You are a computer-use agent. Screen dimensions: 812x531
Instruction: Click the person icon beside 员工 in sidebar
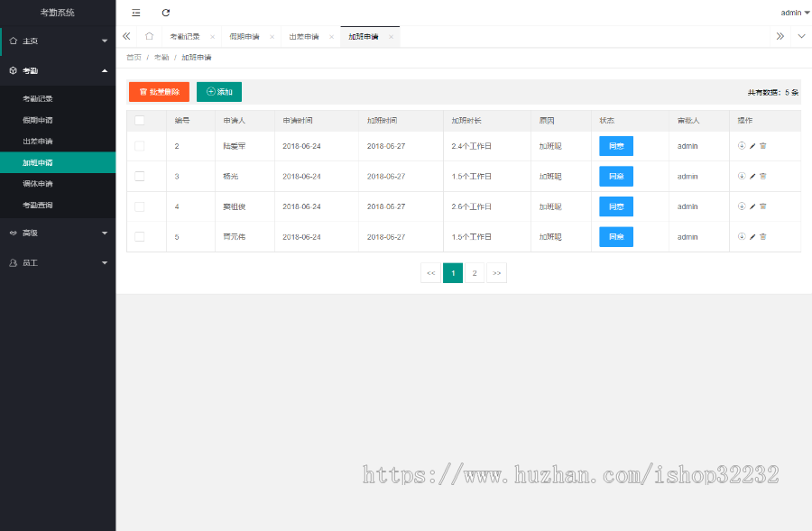pyautogui.click(x=14, y=263)
